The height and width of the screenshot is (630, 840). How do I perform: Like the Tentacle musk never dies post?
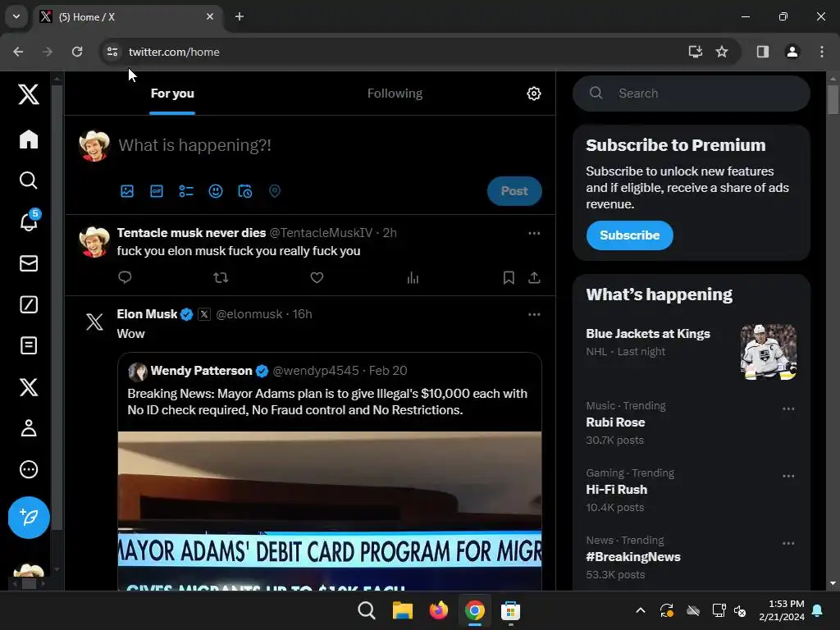pyautogui.click(x=317, y=277)
